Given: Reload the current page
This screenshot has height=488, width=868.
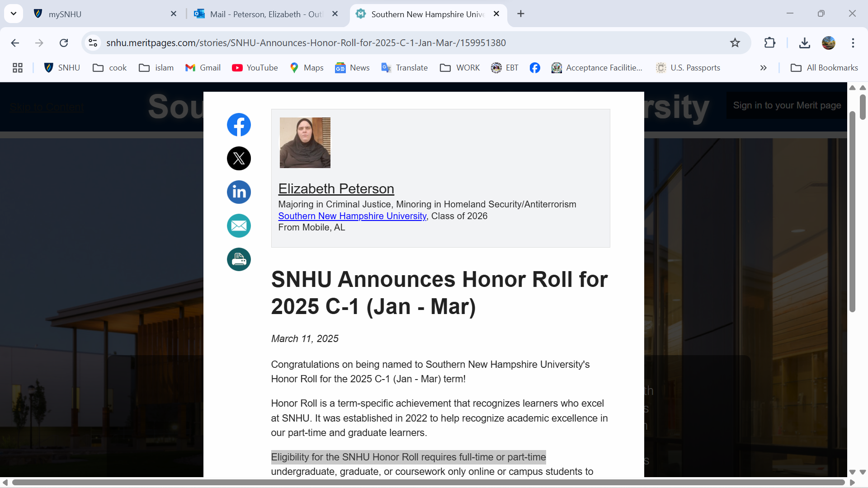Looking at the screenshot, I should (x=64, y=43).
